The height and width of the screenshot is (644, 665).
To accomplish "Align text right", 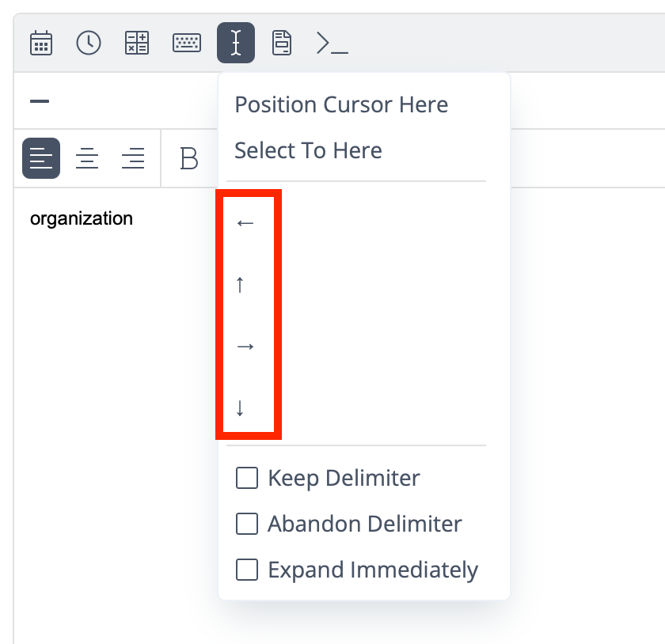I will [133, 158].
